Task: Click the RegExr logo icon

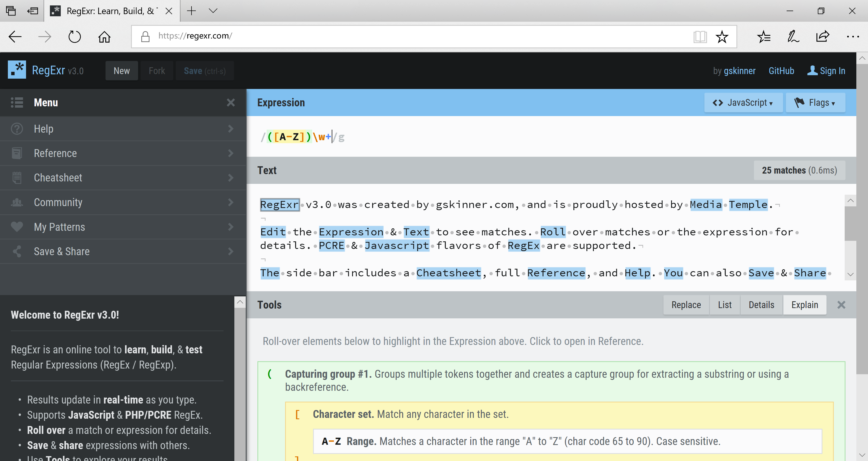Action: pyautogui.click(x=17, y=70)
